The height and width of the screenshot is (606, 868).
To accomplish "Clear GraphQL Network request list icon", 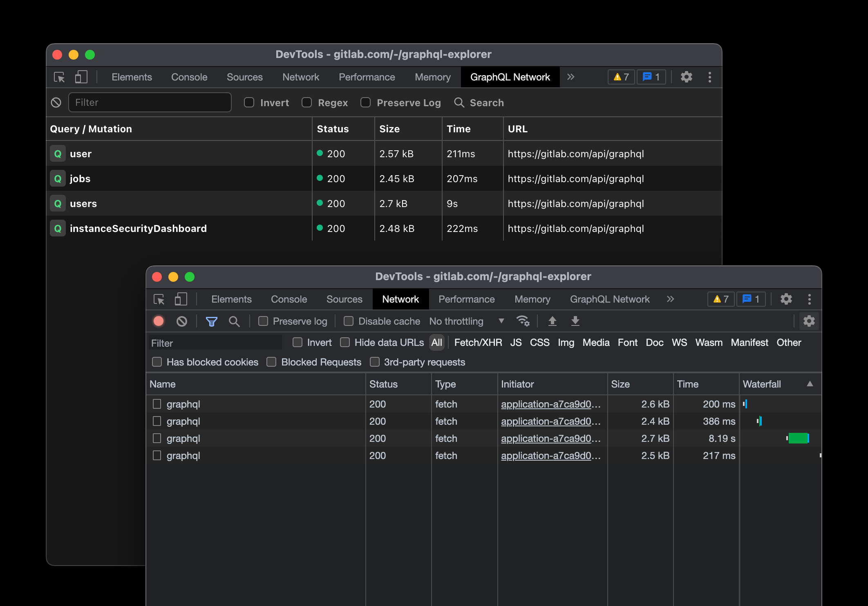I will pyautogui.click(x=56, y=102).
